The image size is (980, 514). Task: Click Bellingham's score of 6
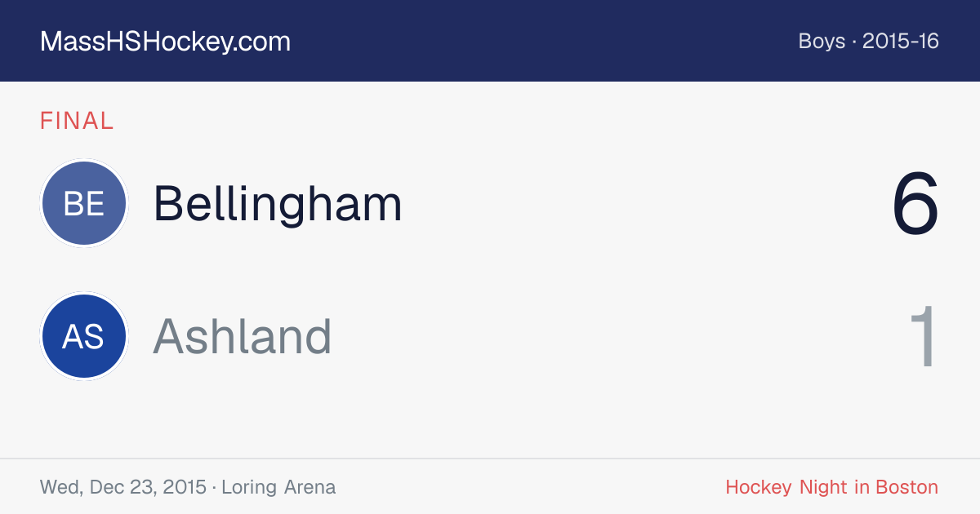pyautogui.click(x=915, y=204)
